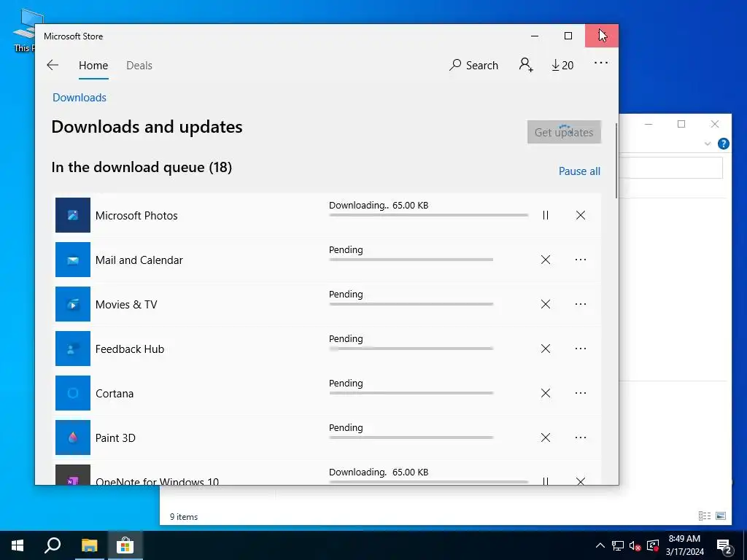747x560 pixels.
Task: Select the Mail and Calendar name text
Action: pos(139,260)
